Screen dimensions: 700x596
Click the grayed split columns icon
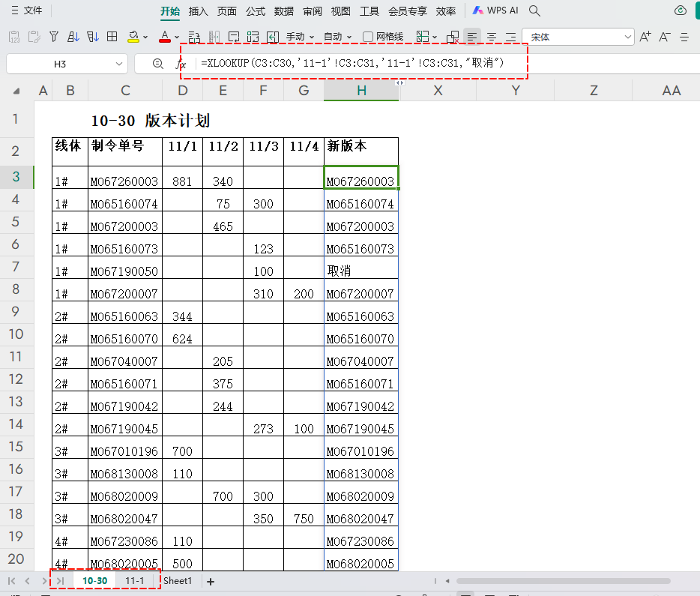214,37
